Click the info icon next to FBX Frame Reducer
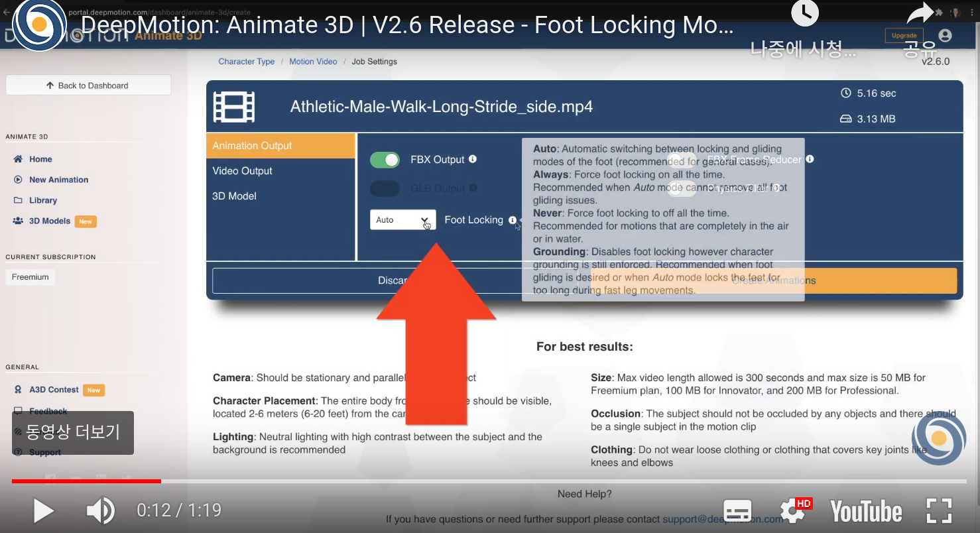Screen dimensions: 980x533 [x=810, y=159]
